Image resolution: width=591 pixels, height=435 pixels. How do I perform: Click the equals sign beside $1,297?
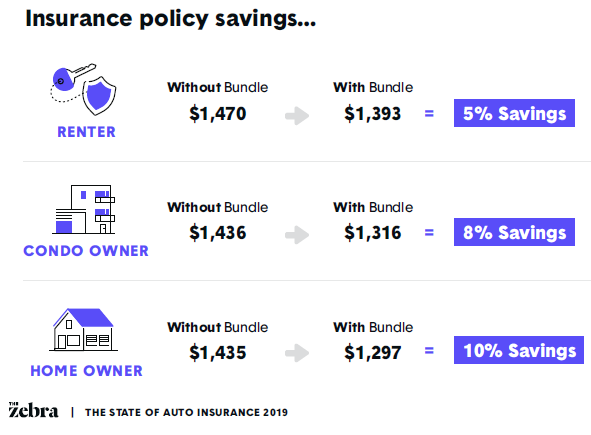(x=429, y=351)
